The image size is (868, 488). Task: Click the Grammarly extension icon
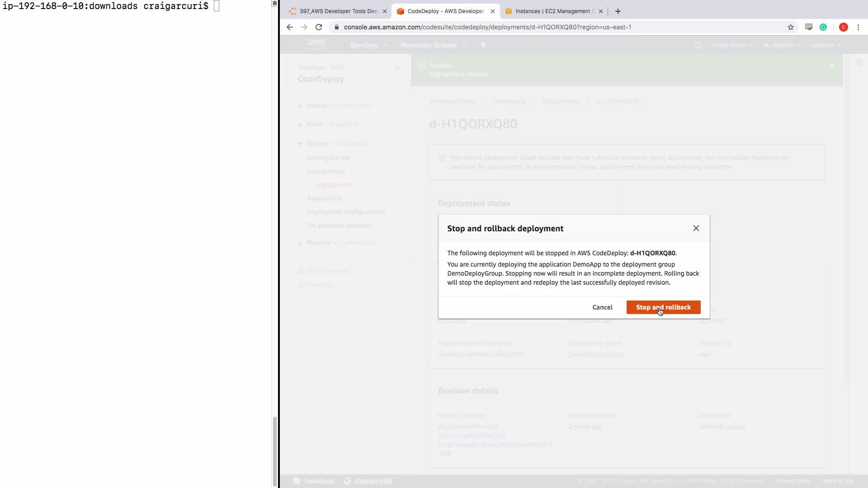[x=823, y=27]
